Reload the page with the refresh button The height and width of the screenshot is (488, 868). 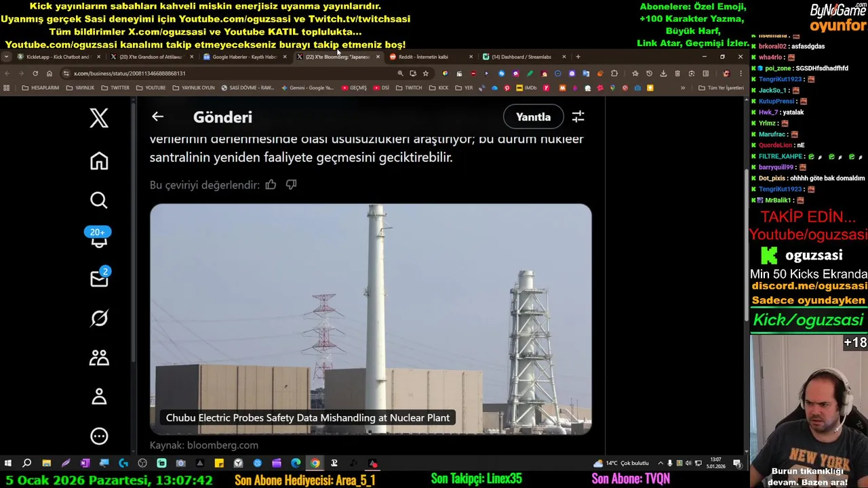35,73
